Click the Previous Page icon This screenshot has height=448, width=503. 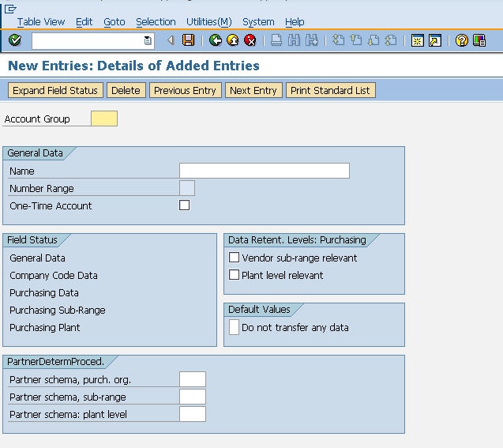pyautogui.click(x=356, y=40)
